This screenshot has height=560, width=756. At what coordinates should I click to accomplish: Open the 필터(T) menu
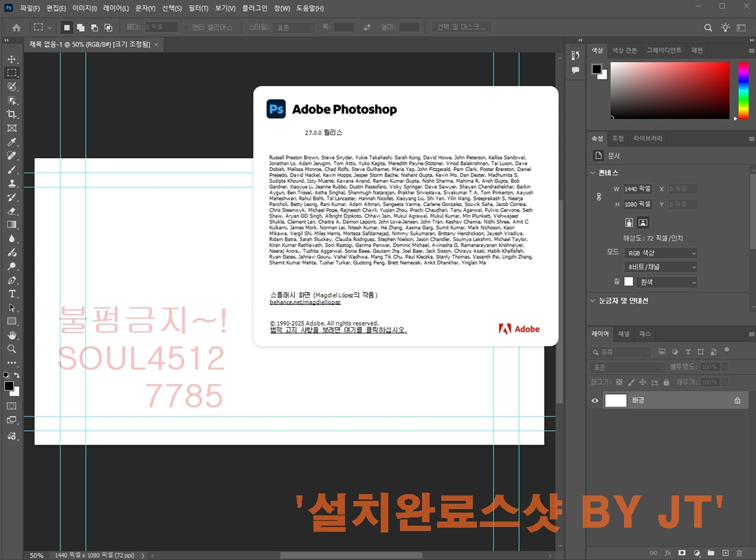198,8
